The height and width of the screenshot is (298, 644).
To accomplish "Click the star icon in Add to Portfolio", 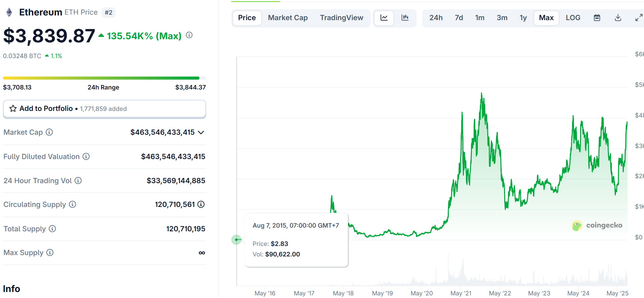I will [13, 109].
